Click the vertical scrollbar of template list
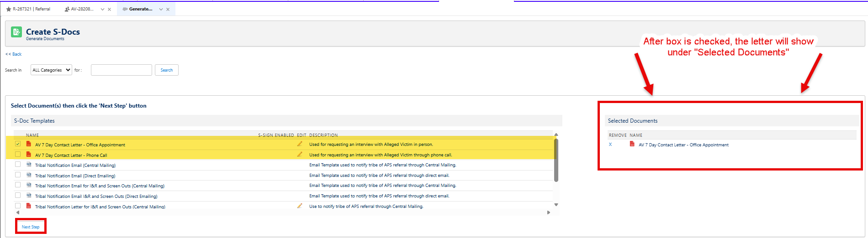 pyautogui.click(x=556, y=160)
